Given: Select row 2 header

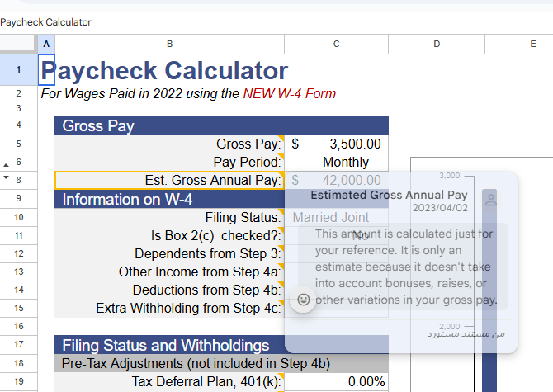Looking at the screenshot, I should click(18, 93).
